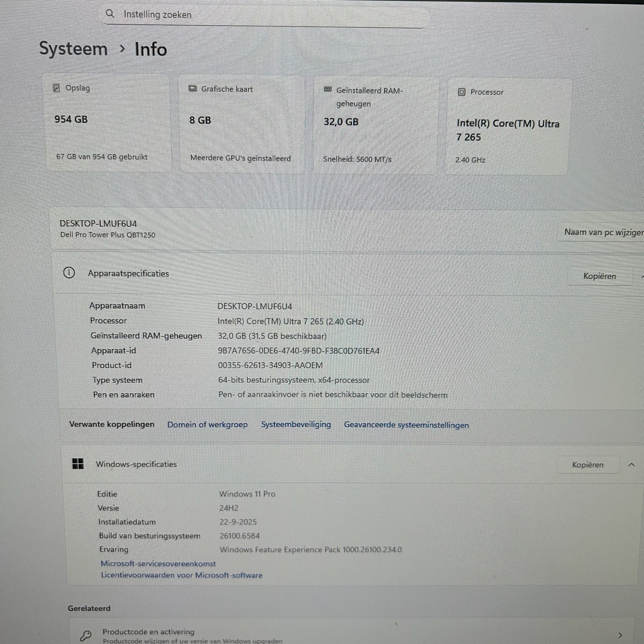The width and height of the screenshot is (644, 644).
Task: Click the Apparaatspecificaties info icon
Action: coord(69,273)
